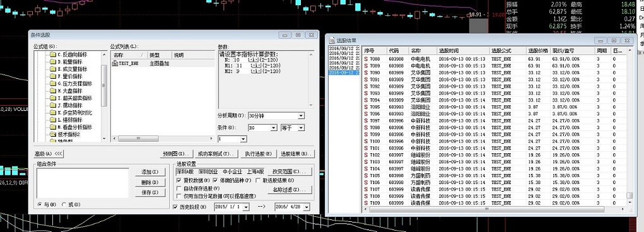Open folder F.量价指标 in formula tree
Viewport: 644px width, 232px height.
52,76
